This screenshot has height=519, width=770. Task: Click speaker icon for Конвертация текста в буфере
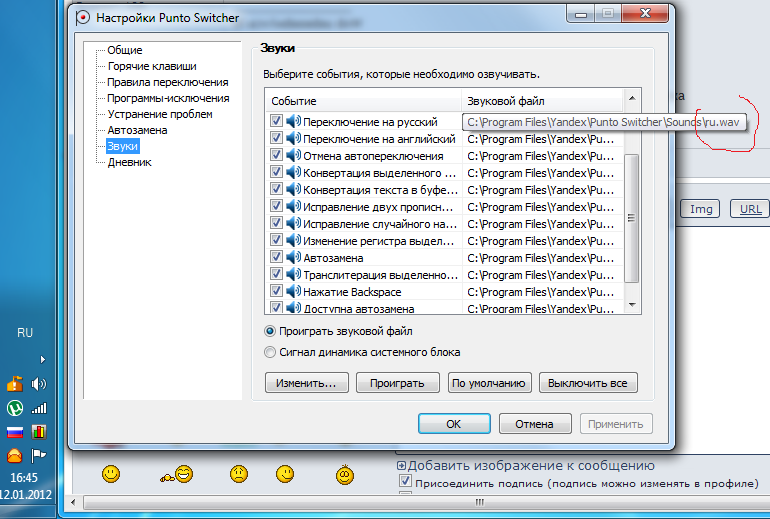click(293, 189)
